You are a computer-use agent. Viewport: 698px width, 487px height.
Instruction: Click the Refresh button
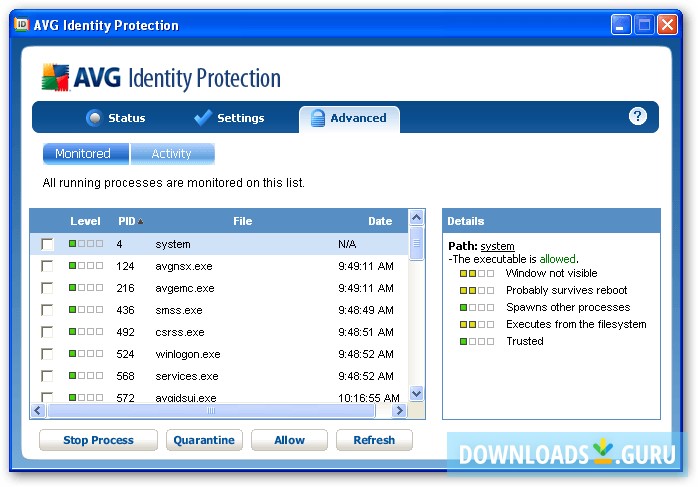tap(374, 440)
